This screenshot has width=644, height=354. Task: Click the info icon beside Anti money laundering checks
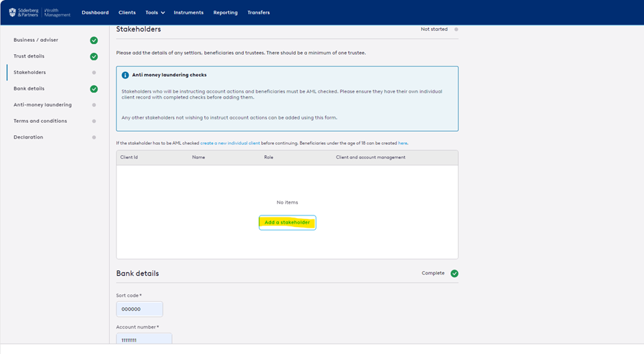pyautogui.click(x=125, y=75)
